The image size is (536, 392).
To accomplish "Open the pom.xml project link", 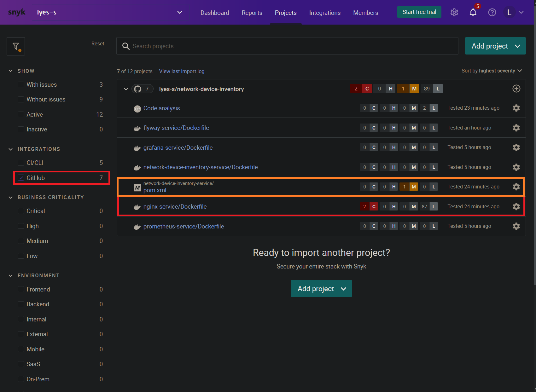I will click(x=155, y=190).
